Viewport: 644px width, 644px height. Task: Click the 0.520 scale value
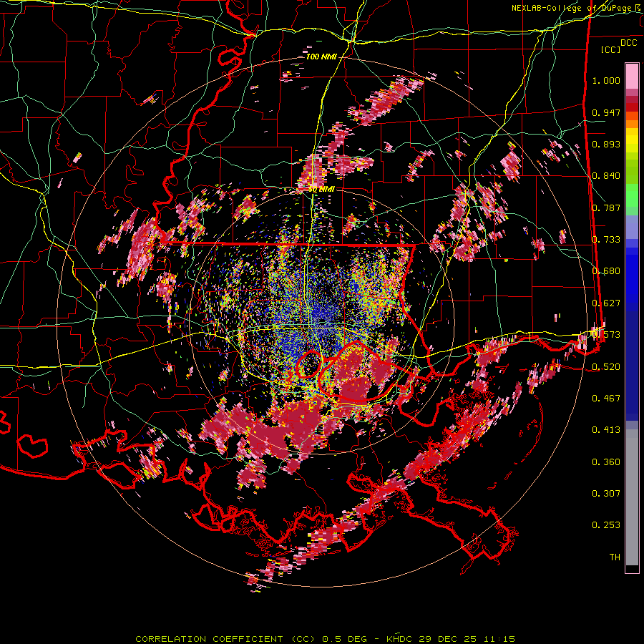[x=606, y=366]
